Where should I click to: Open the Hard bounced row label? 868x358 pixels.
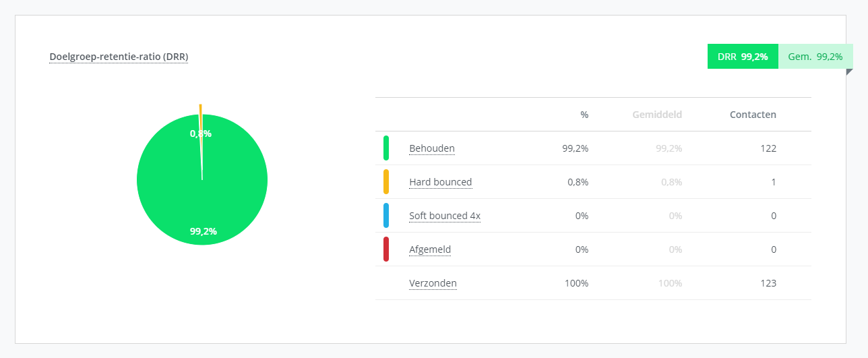point(440,182)
